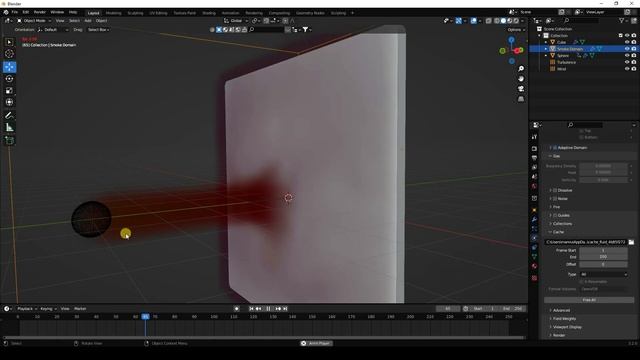Click the cache Frame Start field
The width and height of the screenshot is (640, 360).
(x=603, y=250)
